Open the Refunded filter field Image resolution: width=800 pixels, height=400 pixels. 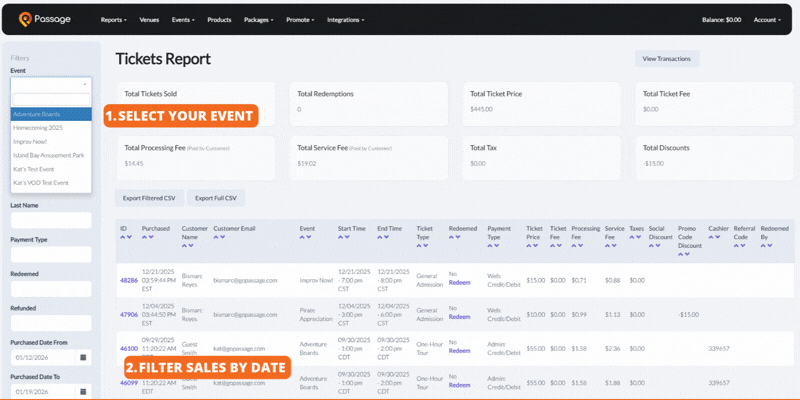pos(51,323)
